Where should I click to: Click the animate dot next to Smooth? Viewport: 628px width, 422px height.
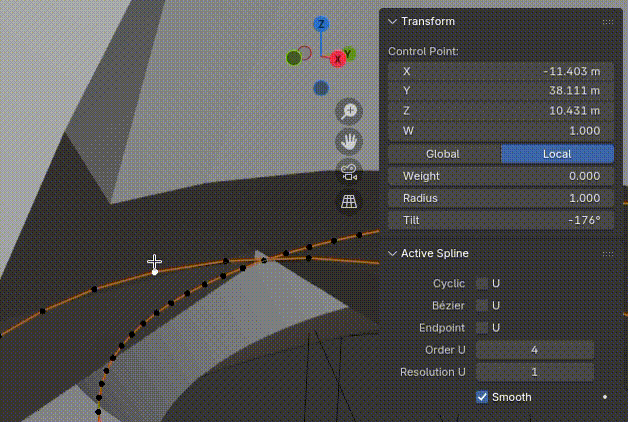604,397
